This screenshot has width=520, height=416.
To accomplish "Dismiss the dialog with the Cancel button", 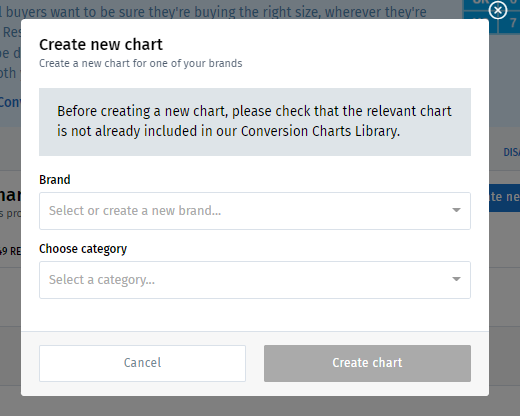I will tap(142, 363).
